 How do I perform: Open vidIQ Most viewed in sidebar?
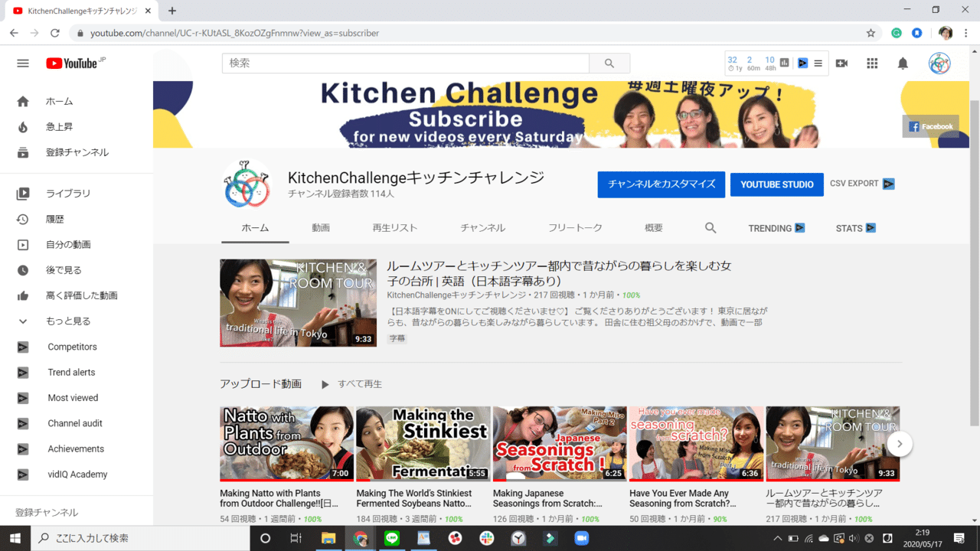point(77,398)
